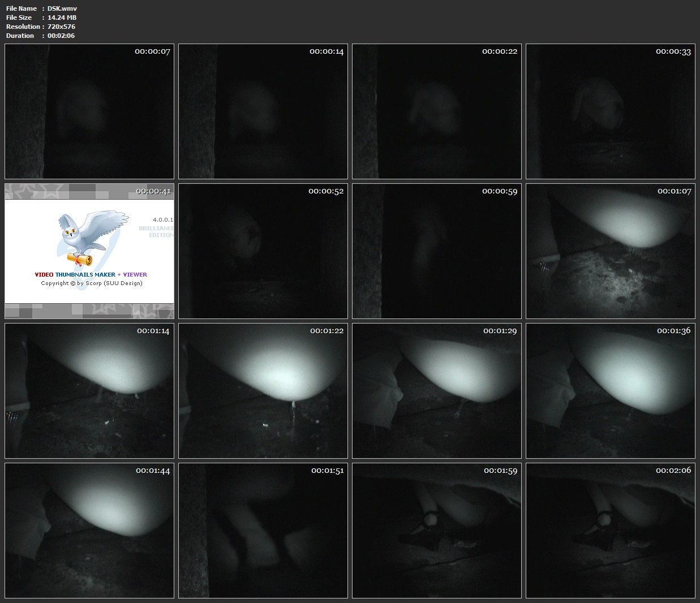Choose the 00:01:29 thumbnail
The image size is (700, 603).
(x=437, y=391)
